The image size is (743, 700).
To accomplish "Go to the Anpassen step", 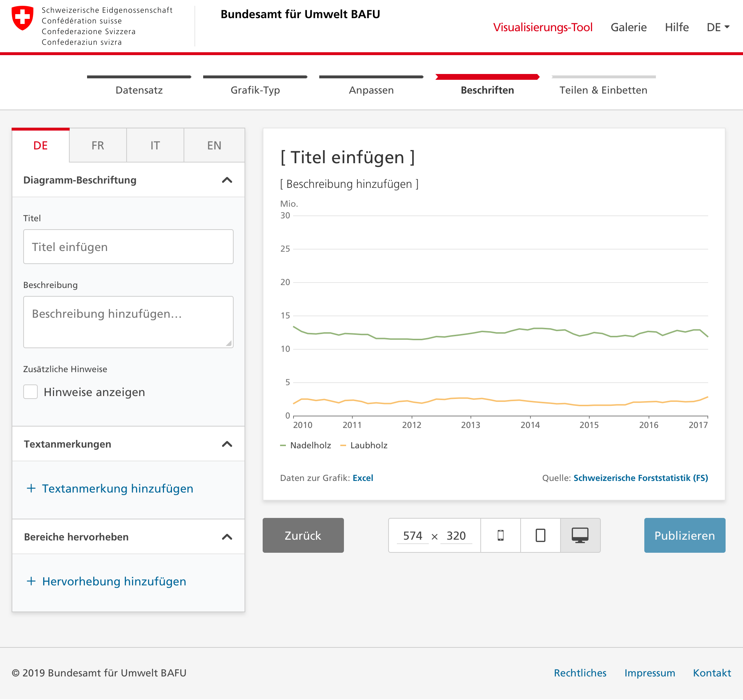I will click(x=371, y=90).
